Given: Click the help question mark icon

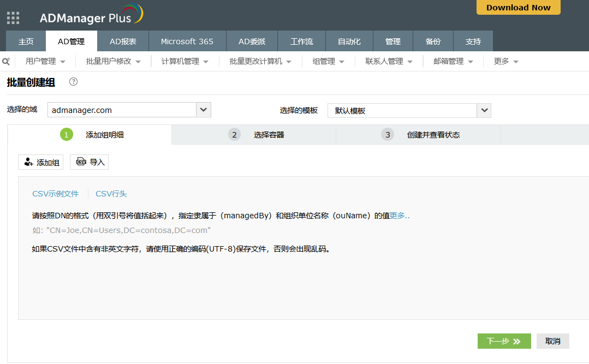Looking at the screenshot, I should (x=74, y=82).
